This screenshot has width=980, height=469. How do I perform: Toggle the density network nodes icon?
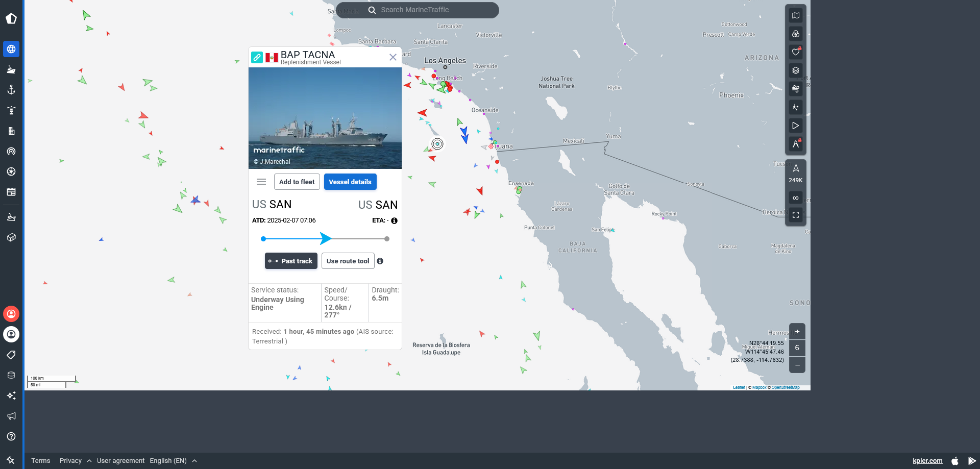tap(796, 107)
